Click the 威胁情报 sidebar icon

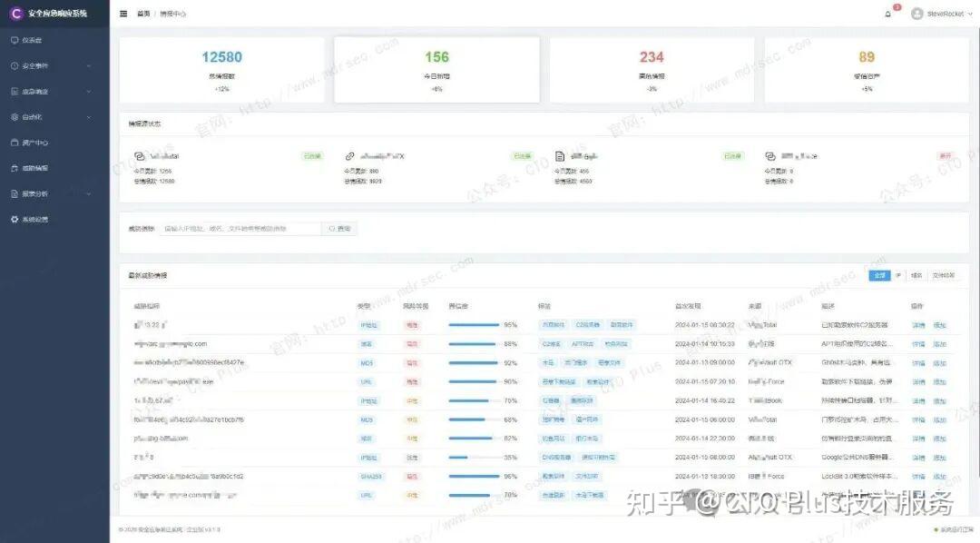15,168
